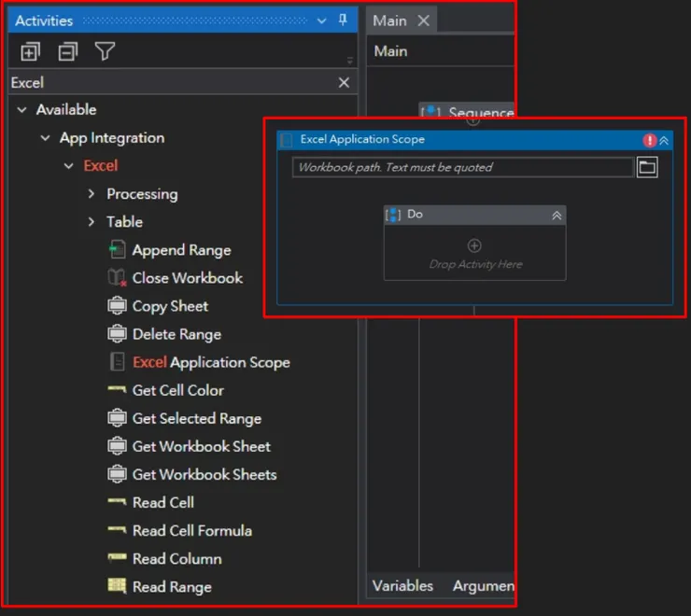Browse for workbook with folder icon
Image resolution: width=691 pixels, height=616 pixels.
point(647,167)
